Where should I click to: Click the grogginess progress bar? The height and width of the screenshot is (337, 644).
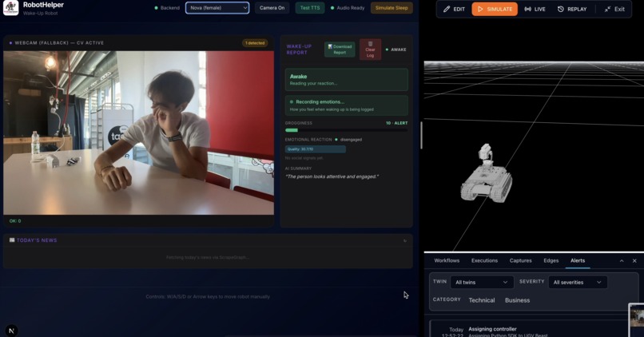tap(346, 130)
